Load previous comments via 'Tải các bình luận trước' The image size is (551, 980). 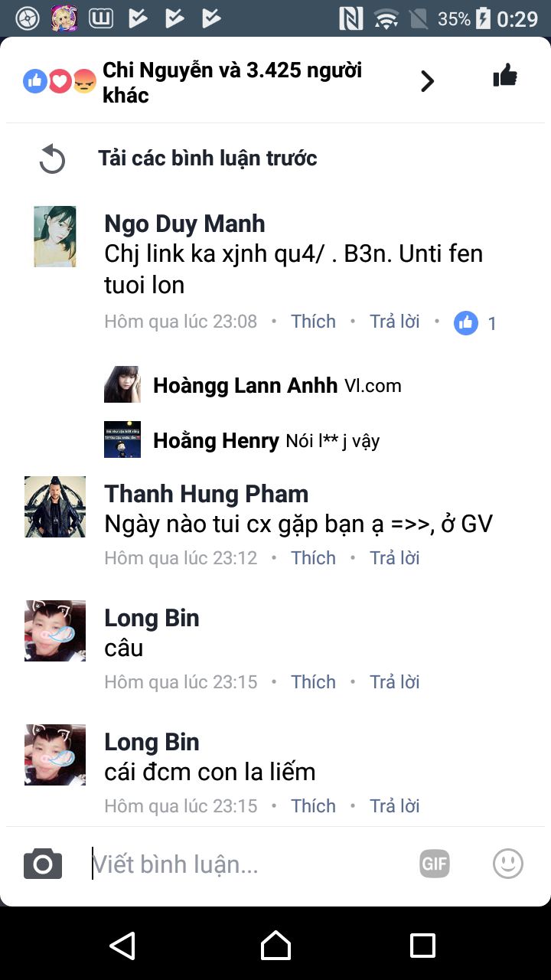tap(207, 158)
